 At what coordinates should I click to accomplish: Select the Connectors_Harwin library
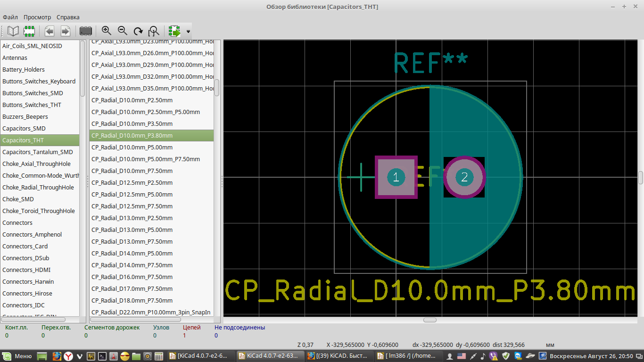40,281
